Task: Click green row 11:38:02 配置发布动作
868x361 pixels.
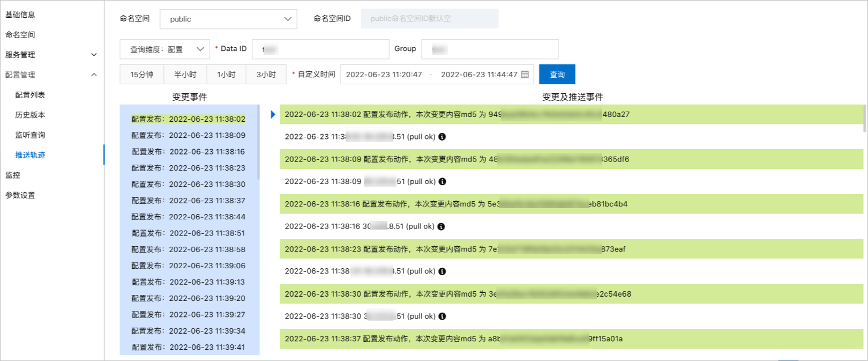Action: click(571, 114)
